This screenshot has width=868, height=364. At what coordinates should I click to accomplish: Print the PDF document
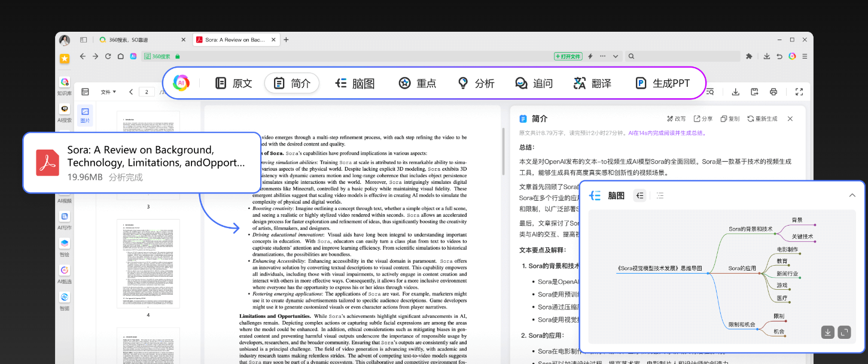click(773, 92)
